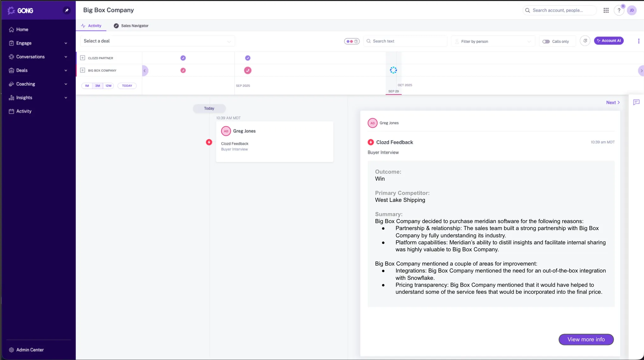Image resolution: width=644 pixels, height=360 pixels.
Task: Click the Next link
Action: (613, 103)
